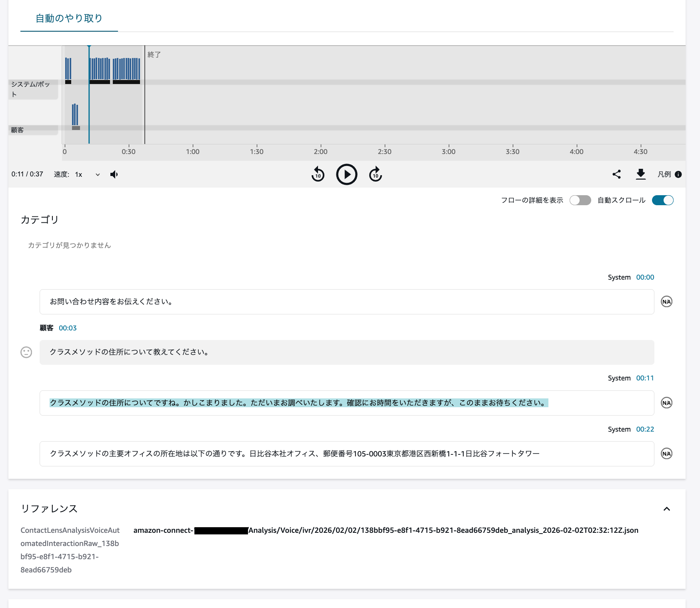Open the share options icon
Viewport: 700px width, 608px height.
[616, 174]
